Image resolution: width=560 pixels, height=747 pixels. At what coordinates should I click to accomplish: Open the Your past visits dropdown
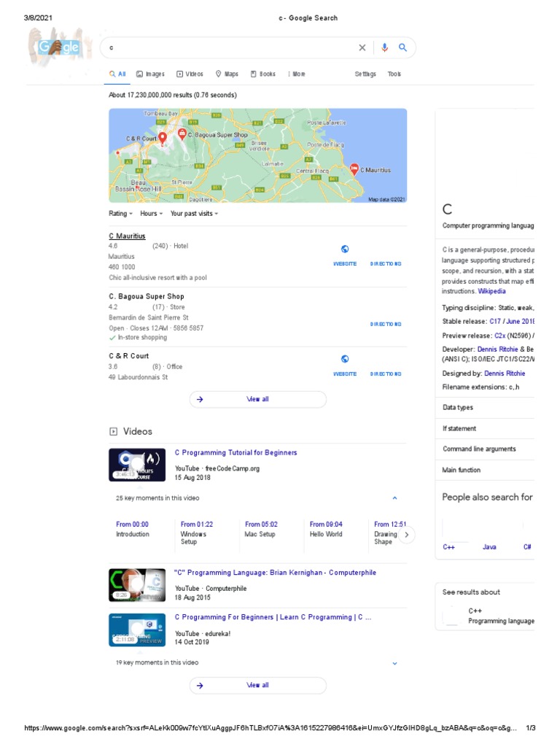tap(194, 214)
